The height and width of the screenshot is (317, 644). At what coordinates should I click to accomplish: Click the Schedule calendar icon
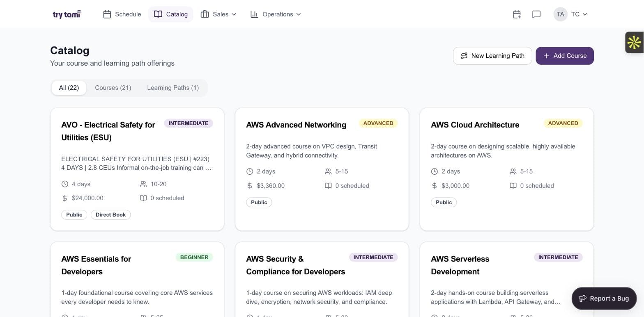coord(107,14)
